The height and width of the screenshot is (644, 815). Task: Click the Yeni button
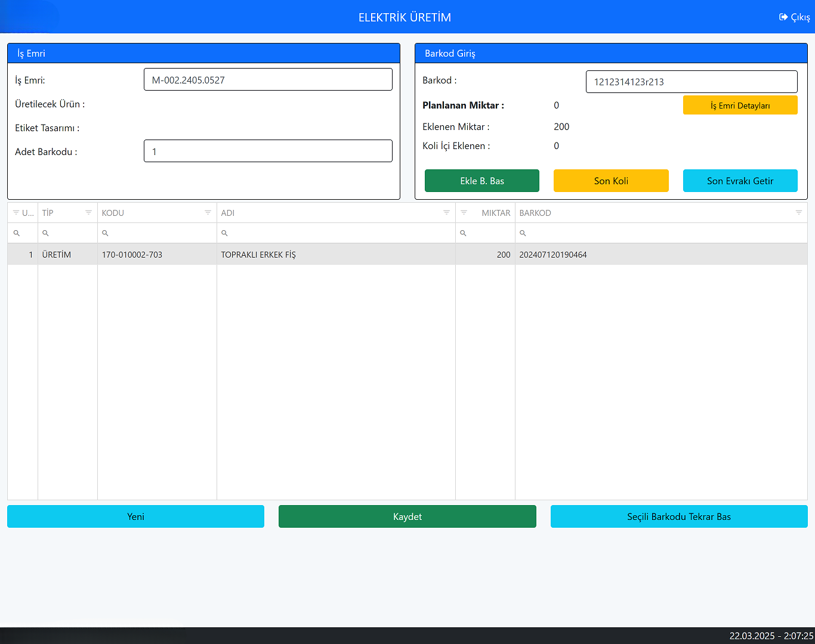[135, 516]
